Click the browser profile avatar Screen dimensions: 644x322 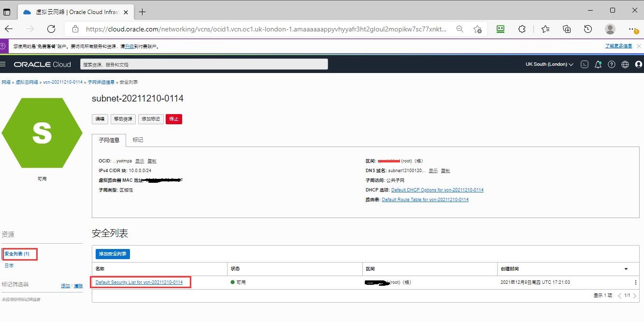(x=610, y=29)
